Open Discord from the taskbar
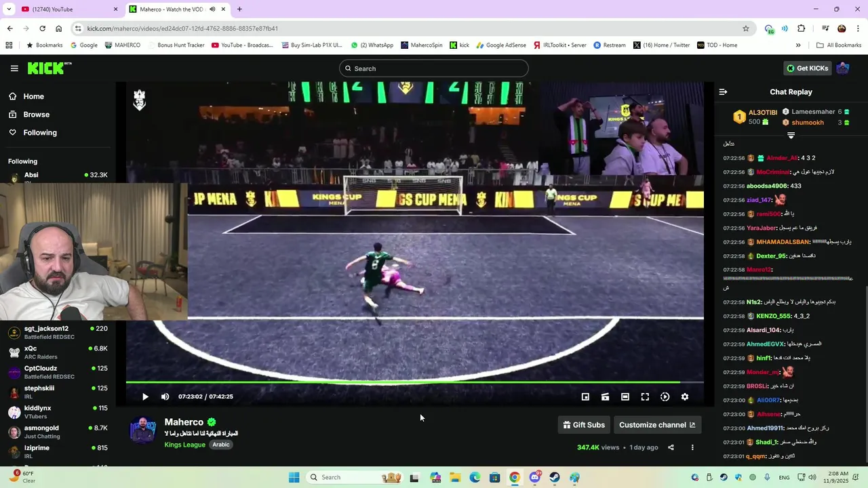 click(x=535, y=477)
